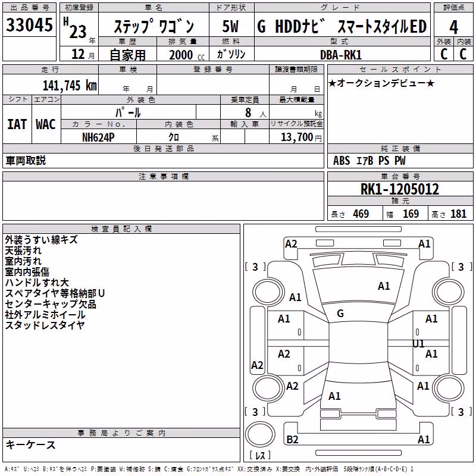Click the chassis number RK1-1205012
This screenshot has width=476, height=476.
tap(400, 189)
